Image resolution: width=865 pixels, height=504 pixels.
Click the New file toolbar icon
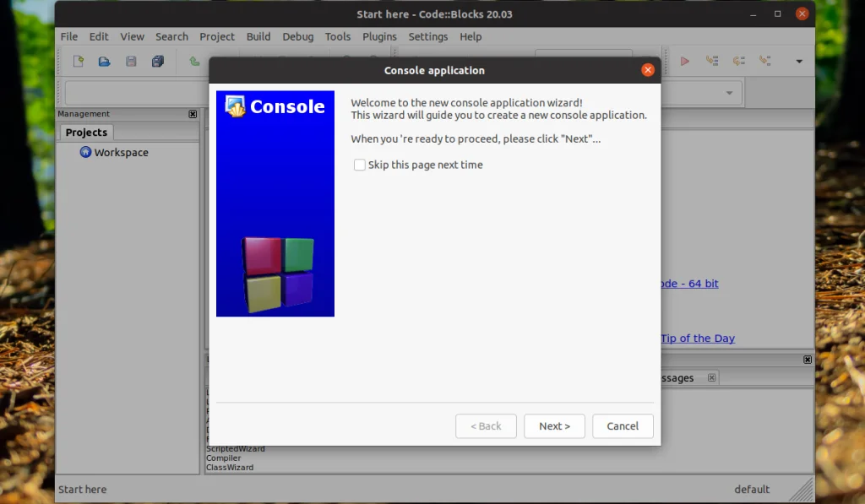(79, 62)
